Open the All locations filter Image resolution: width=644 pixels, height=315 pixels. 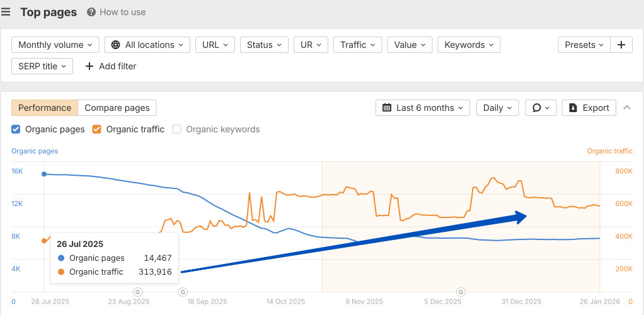point(147,45)
